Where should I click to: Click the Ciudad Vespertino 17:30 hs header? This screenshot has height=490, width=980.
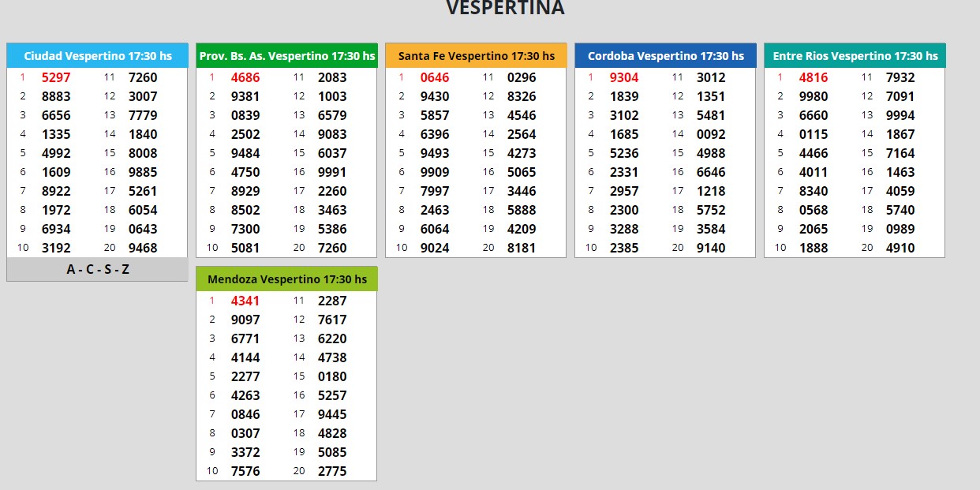pyautogui.click(x=97, y=56)
